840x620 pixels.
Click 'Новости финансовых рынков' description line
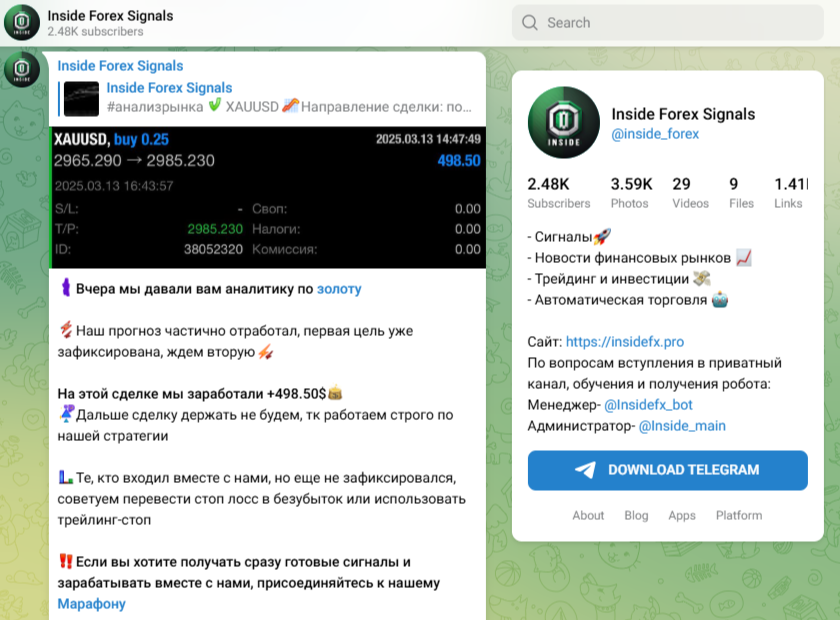[x=640, y=258]
